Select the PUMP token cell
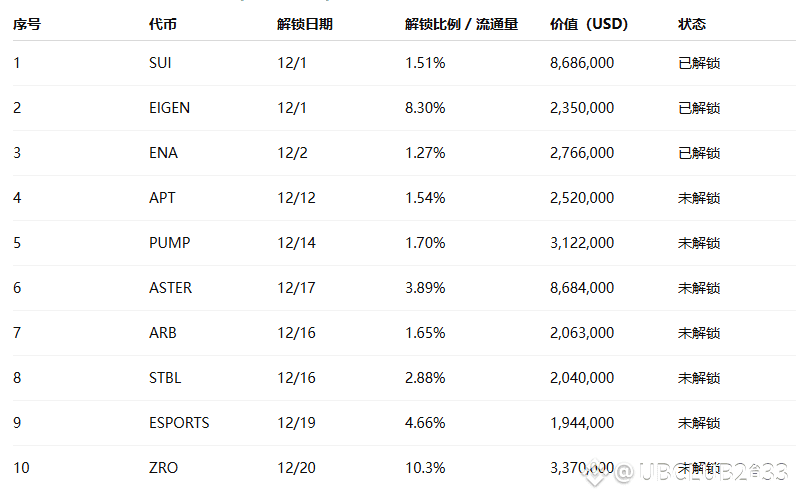The width and height of the screenshot is (796, 498). 169,243
